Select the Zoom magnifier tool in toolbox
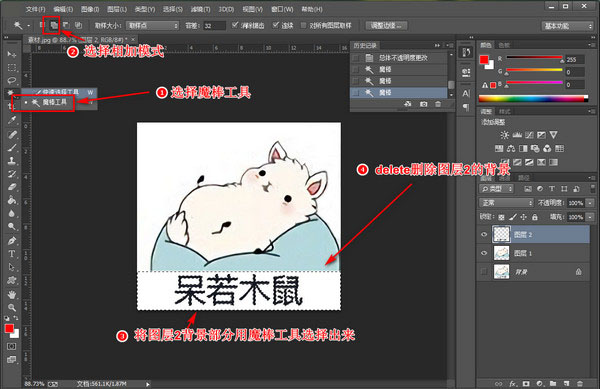The height and width of the screenshot is (389, 600). (x=12, y=307)
